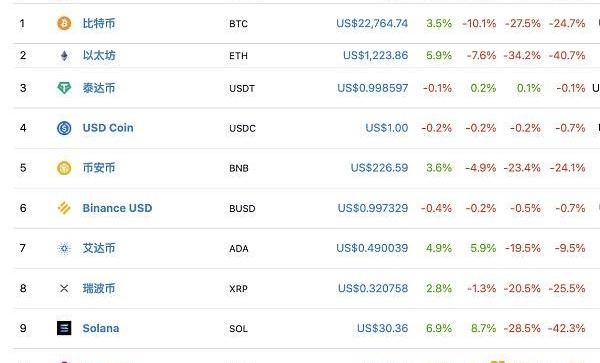This screenshot has height=363, width=600.
Task: Click the green Tether icon
Action: coord(64,88)
